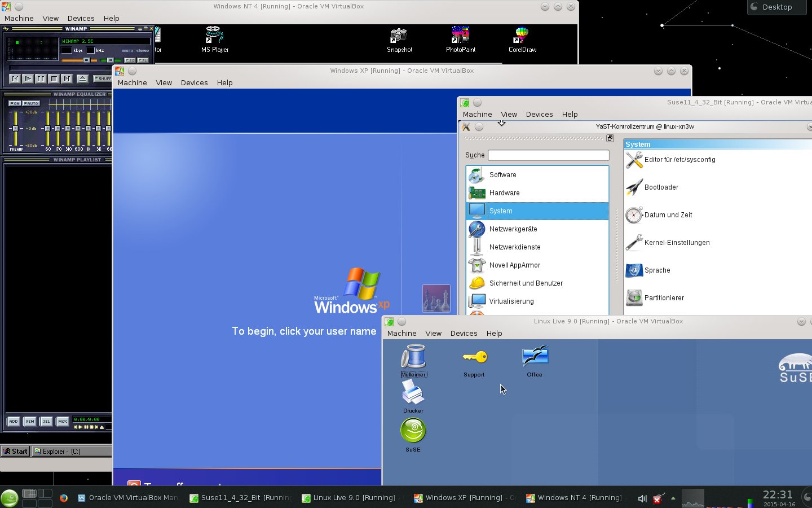Image resolution: width=812 pixels, height=508 pixels.
Task: Adjust Winamp balance slider
Action: [112, 60]
